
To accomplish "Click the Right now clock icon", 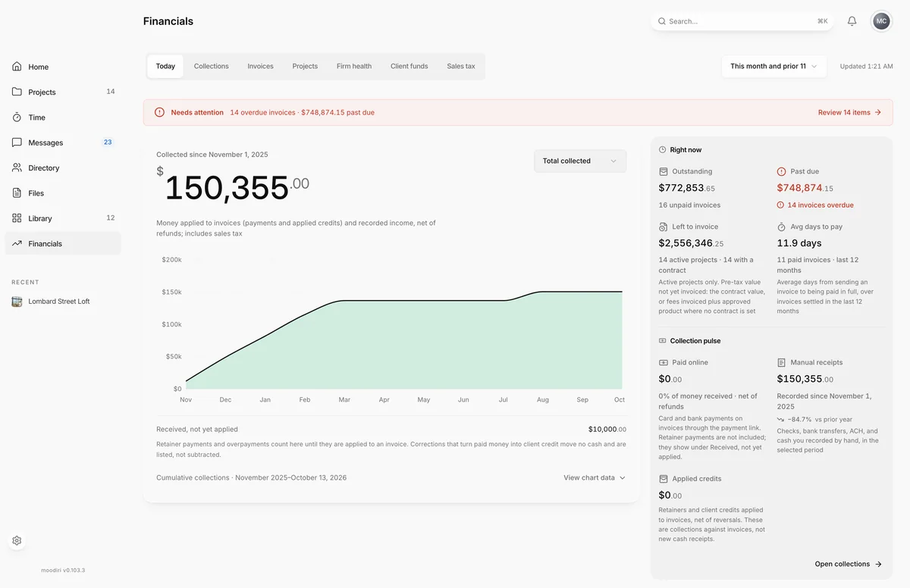I will coord(663,150).
